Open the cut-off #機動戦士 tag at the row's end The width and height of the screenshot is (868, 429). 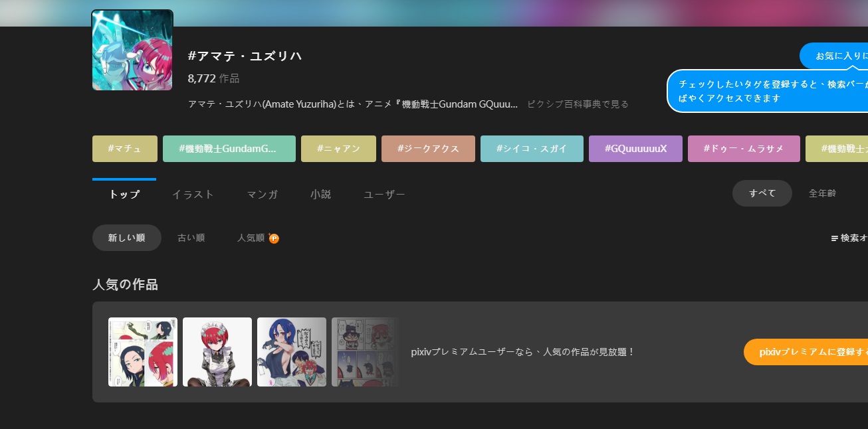pyautogui.click(x=837, y=149)
